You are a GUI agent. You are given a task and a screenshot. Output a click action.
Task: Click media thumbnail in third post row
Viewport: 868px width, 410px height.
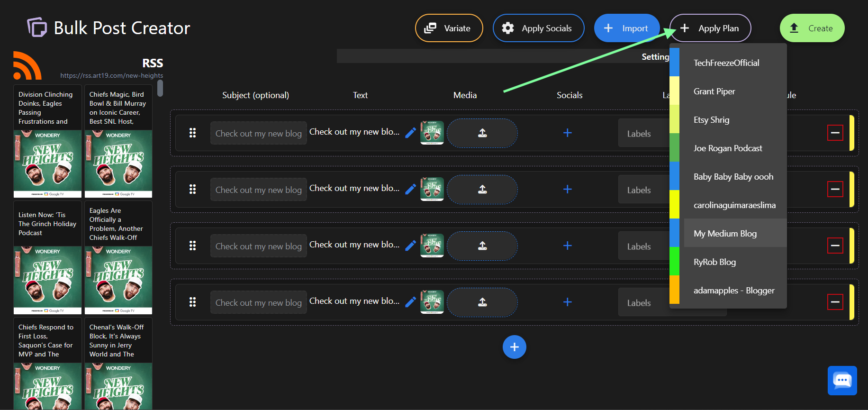point(432,246)
